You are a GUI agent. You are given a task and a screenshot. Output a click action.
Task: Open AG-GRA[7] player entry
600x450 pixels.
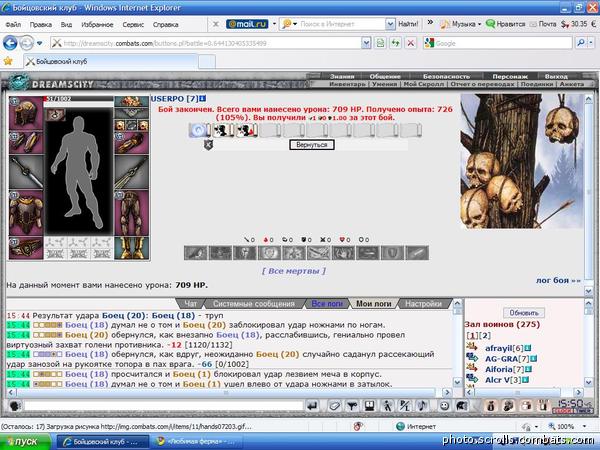click(507, 359)
